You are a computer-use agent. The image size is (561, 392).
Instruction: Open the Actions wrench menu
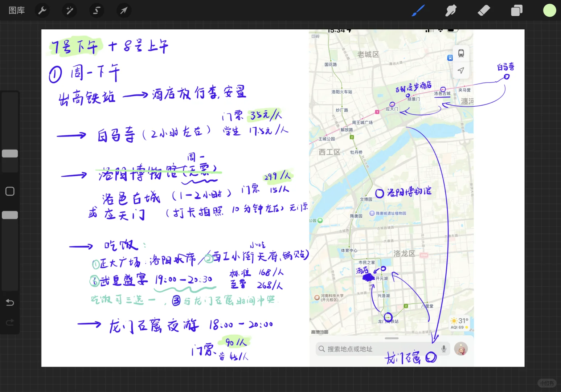tap(42, 11)
